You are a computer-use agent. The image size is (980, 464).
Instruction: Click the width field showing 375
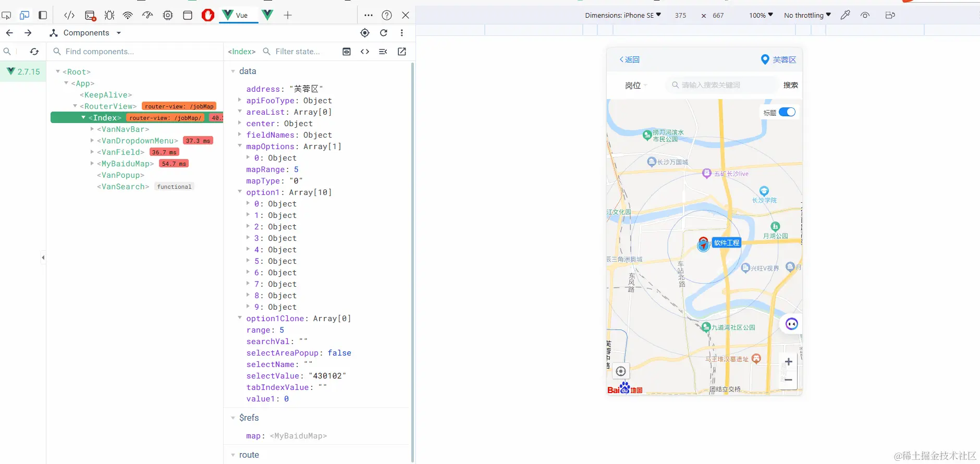(680, 15)
